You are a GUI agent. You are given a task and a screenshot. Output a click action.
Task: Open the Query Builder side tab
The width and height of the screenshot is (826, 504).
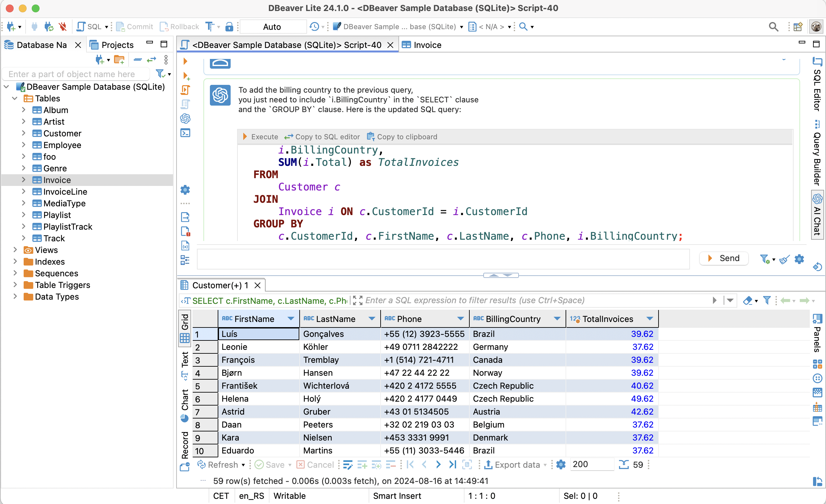click(817, 154)
